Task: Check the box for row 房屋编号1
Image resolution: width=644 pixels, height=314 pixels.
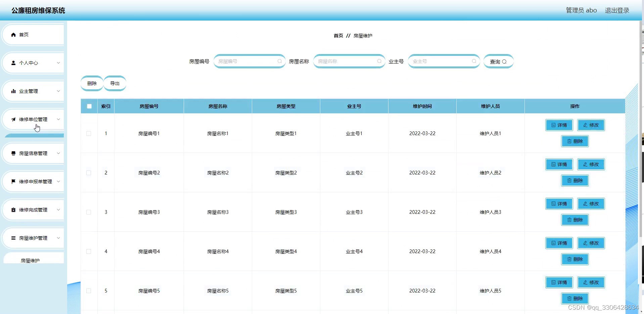Action: click(89, 133)
